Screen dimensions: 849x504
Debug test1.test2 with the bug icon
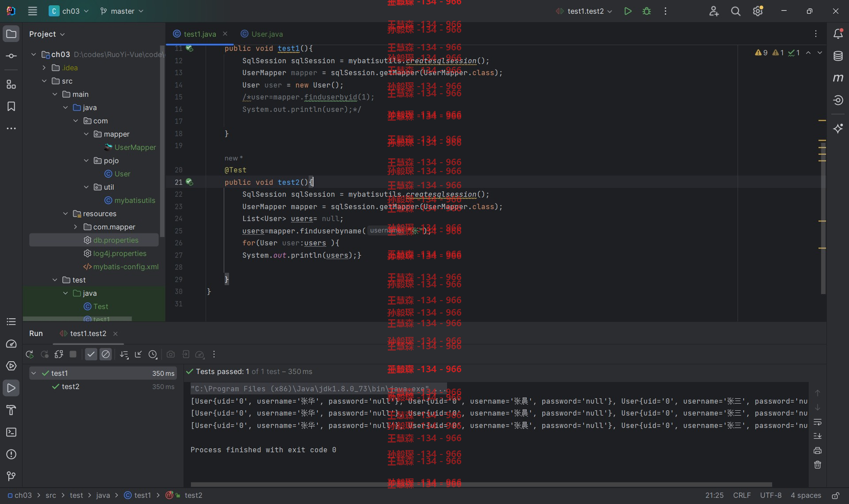pos(646,11)
